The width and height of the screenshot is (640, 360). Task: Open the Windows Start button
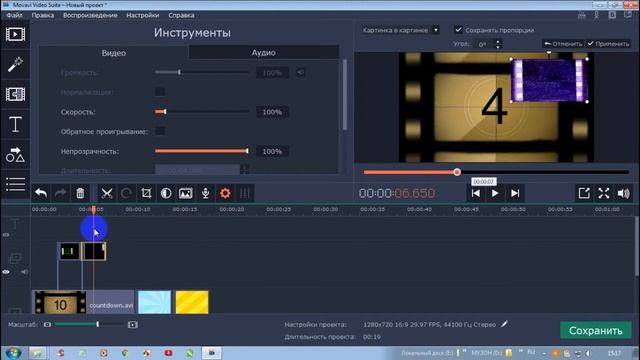click(13, 353)
